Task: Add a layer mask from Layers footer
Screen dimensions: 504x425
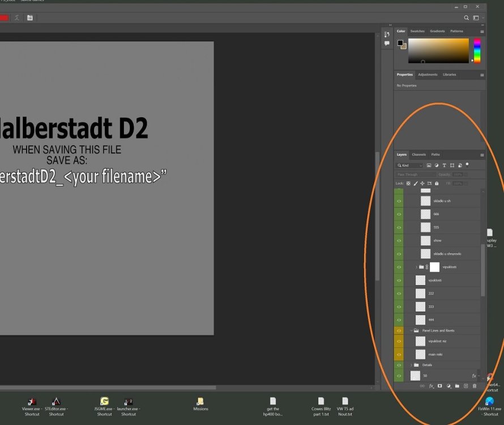Action: pyautogui.click(x=439, y=386)
